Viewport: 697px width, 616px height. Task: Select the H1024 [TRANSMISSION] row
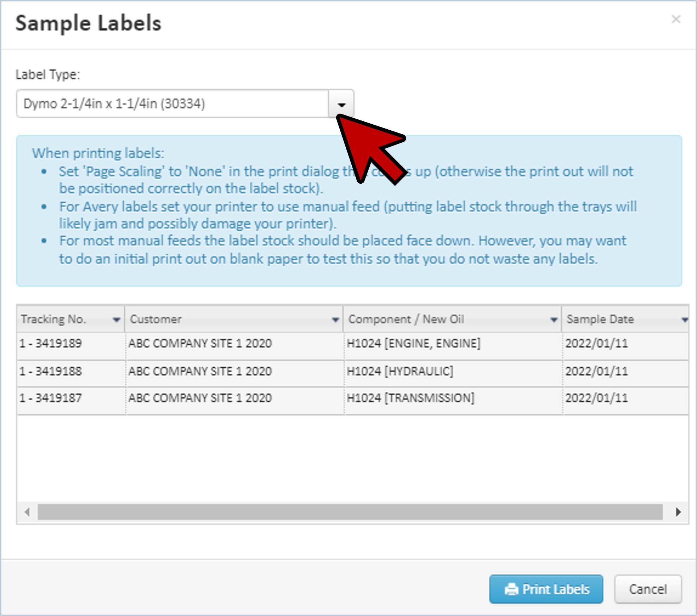[410, 398]
